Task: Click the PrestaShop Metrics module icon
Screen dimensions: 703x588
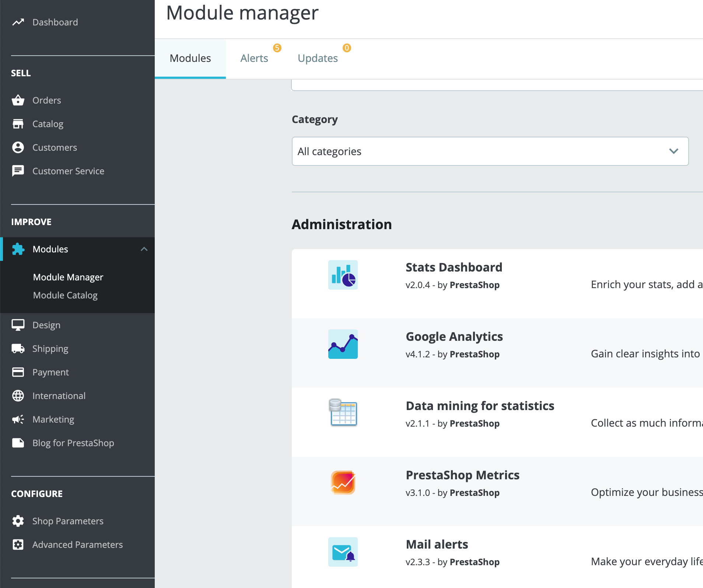Action: coord(343,483)
